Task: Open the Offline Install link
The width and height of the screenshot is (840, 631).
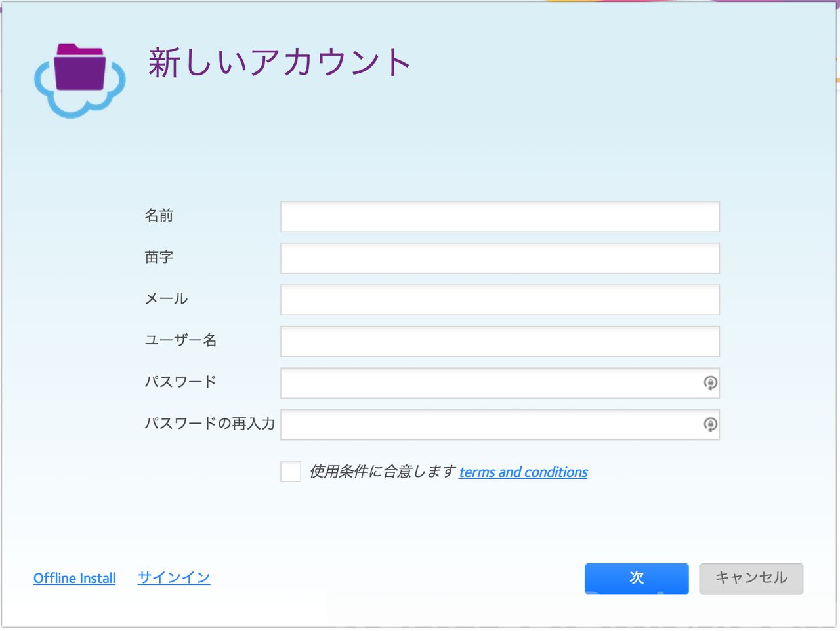Action: (x=75, y=579)
